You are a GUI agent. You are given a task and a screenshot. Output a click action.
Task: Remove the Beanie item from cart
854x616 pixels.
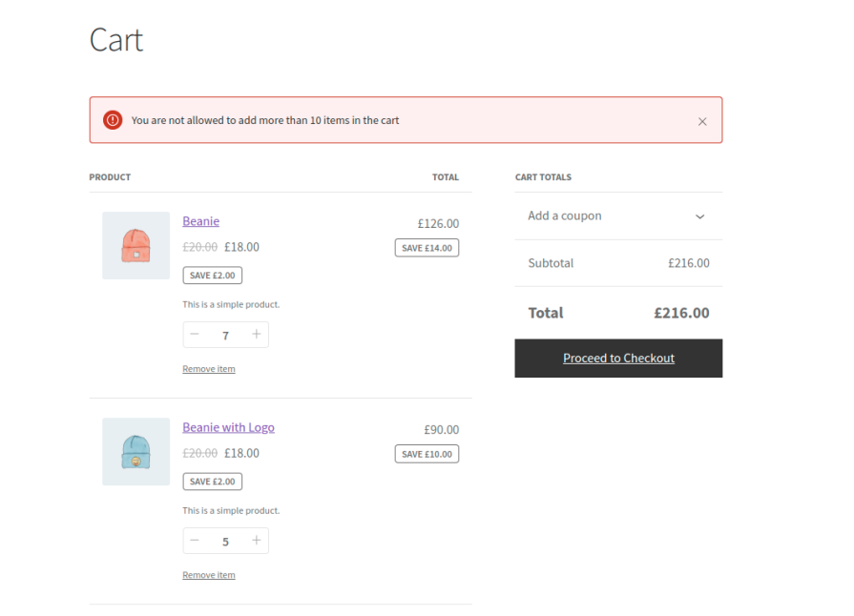[x=208, y=369]
